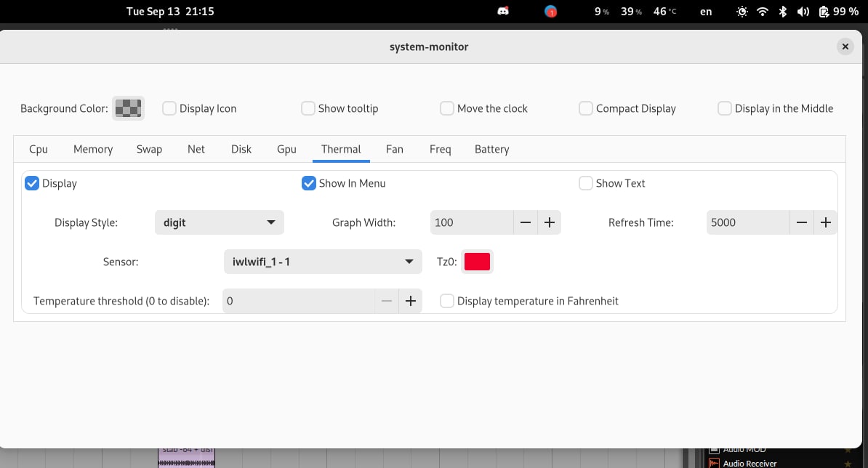
Task: Increase Graph Width with plus button
Action: coord(549,222)
